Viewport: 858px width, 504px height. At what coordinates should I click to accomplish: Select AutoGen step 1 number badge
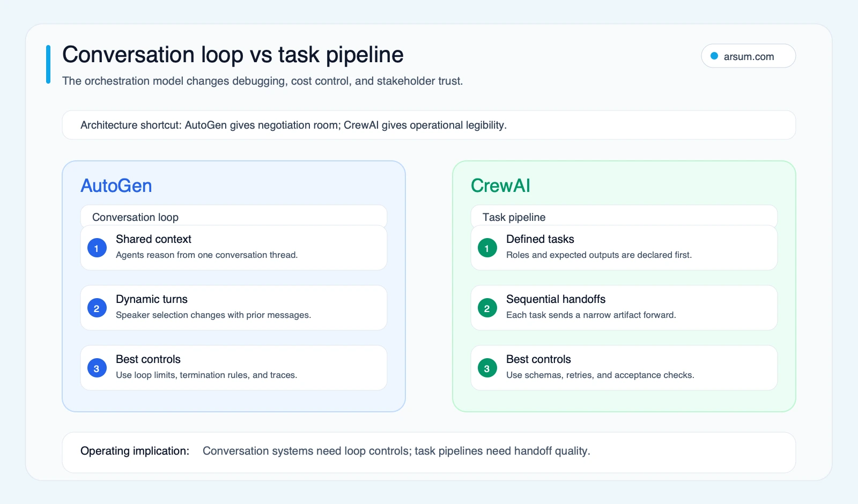97,248
